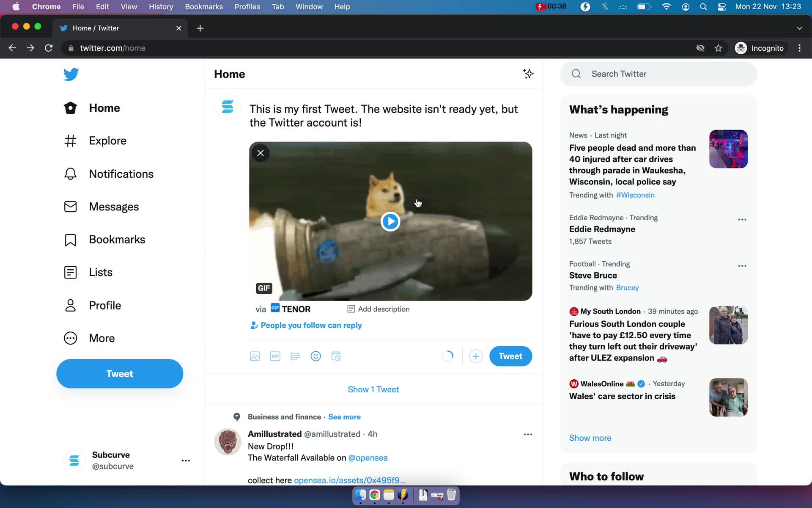Open macOS Control Center
812x508 pixels.
722,7
